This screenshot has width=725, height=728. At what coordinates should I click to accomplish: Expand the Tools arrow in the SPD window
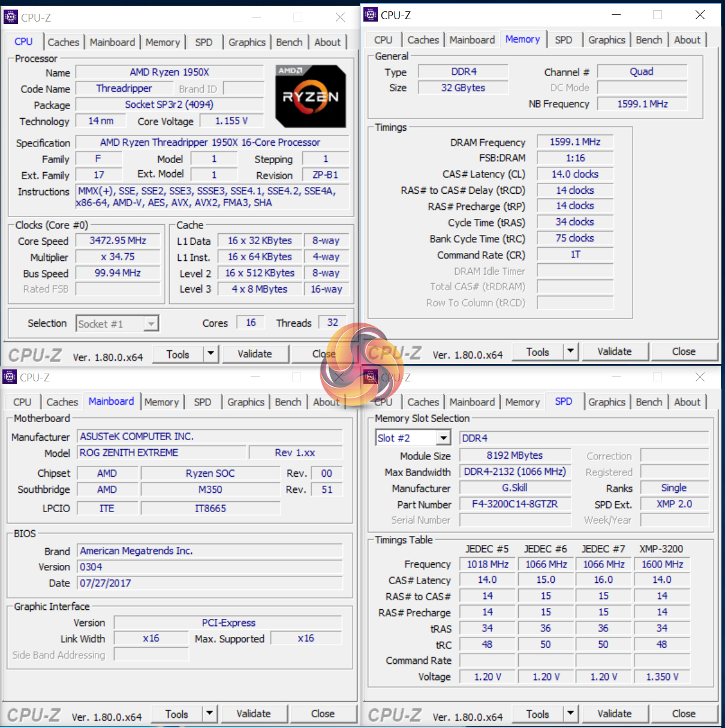point(570,714)
